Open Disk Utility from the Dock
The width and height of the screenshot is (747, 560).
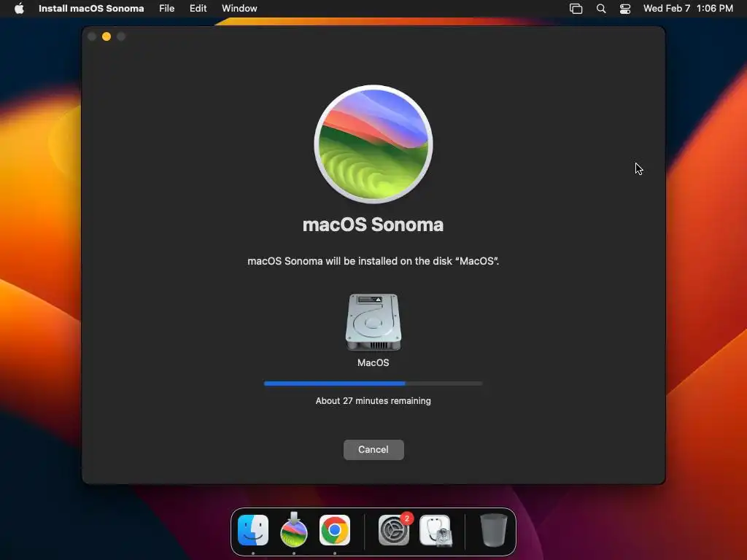coord(436,530)
